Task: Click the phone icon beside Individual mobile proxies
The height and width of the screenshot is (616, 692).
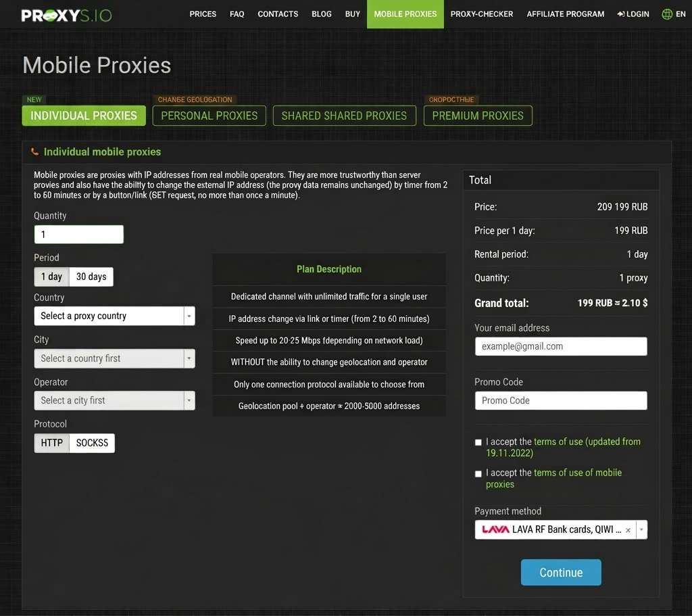Action: pos(35,152)
